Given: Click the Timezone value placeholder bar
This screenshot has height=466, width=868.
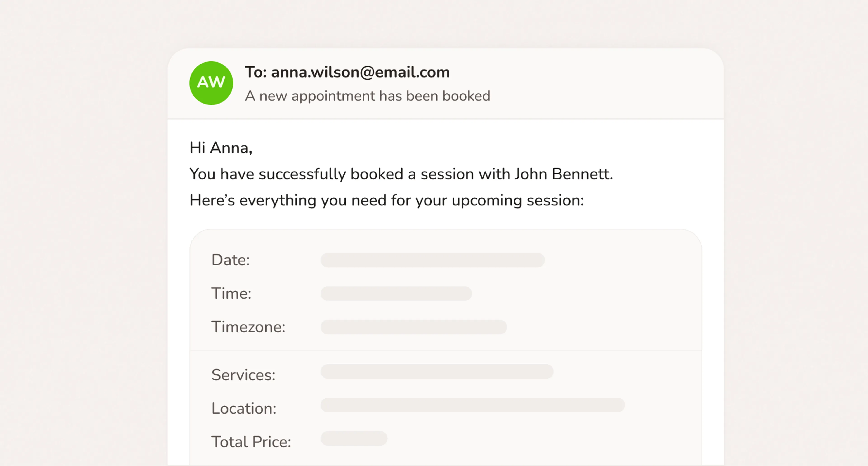Looking at the screenshot, I should pyautogui.click(x=413, y=327).
